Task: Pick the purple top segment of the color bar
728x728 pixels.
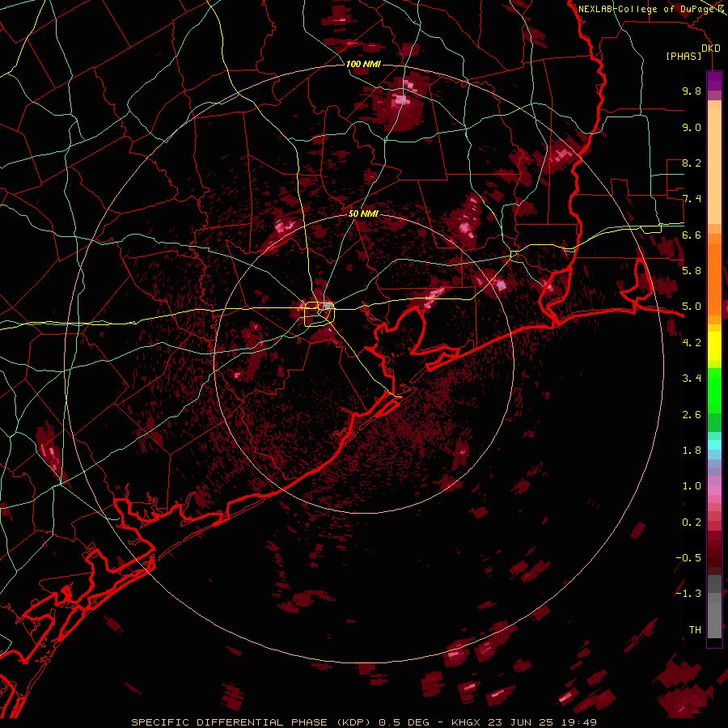Action: pos(714,81)
